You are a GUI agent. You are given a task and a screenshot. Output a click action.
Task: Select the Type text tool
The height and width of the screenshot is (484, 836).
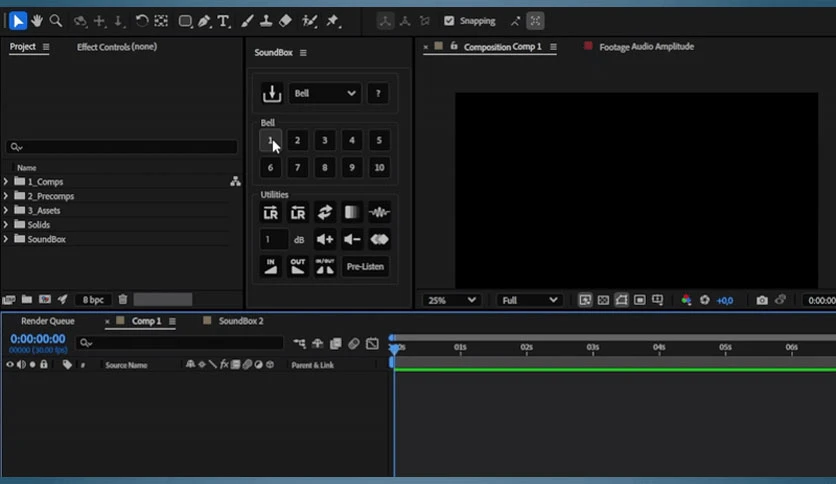[223, 21]
